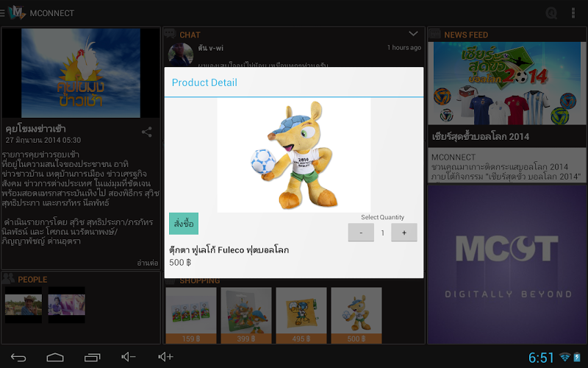Click chat username ต้น v-wi
The height and width of the screenshot is (368, 588).
pyautogui.click(x=211, y=48)
